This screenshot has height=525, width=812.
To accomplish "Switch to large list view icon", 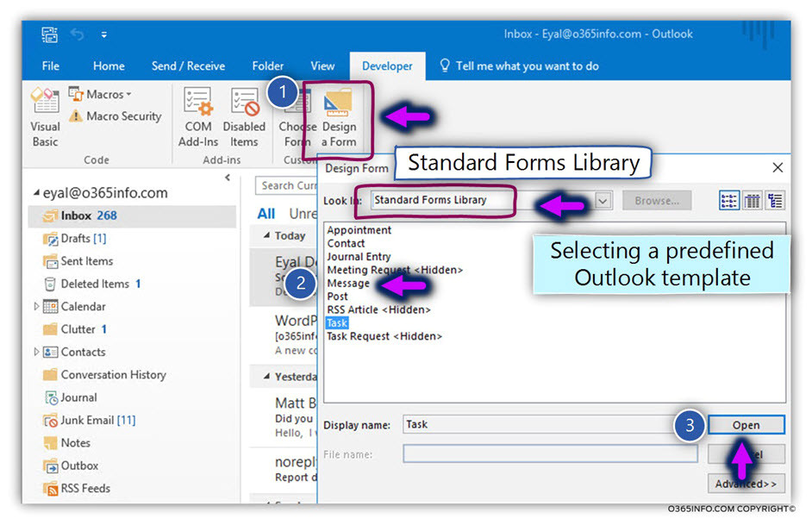I will [x=728, y=201].
